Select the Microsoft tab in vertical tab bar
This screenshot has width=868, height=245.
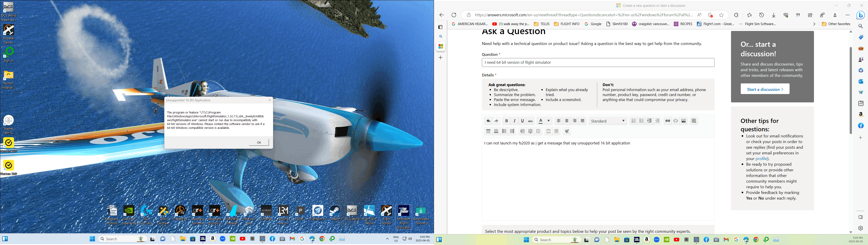click(x=441, y=47)
